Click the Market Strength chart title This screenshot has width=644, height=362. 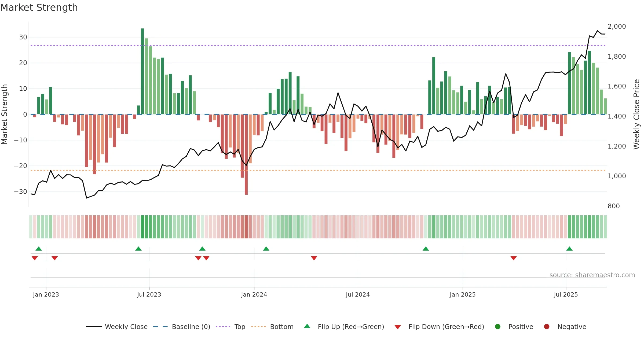(x=39, y=8)
